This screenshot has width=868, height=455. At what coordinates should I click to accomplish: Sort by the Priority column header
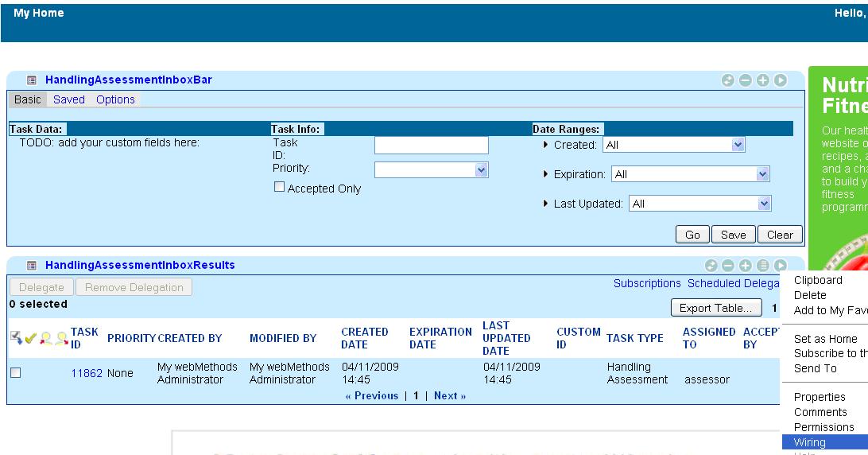point(132,338)
